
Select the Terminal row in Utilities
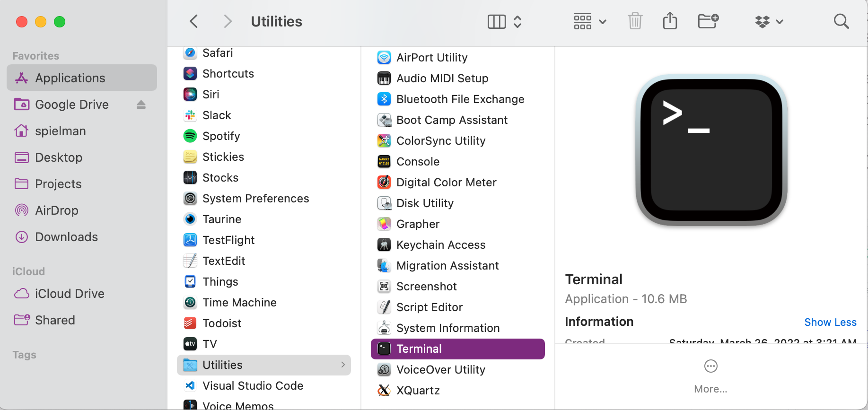coord(458,349)
